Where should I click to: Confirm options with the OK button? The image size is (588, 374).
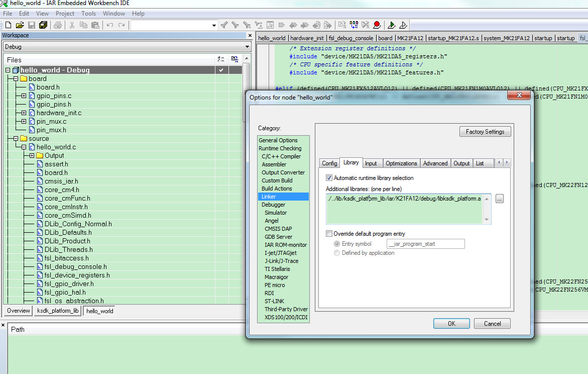[451, 323]
